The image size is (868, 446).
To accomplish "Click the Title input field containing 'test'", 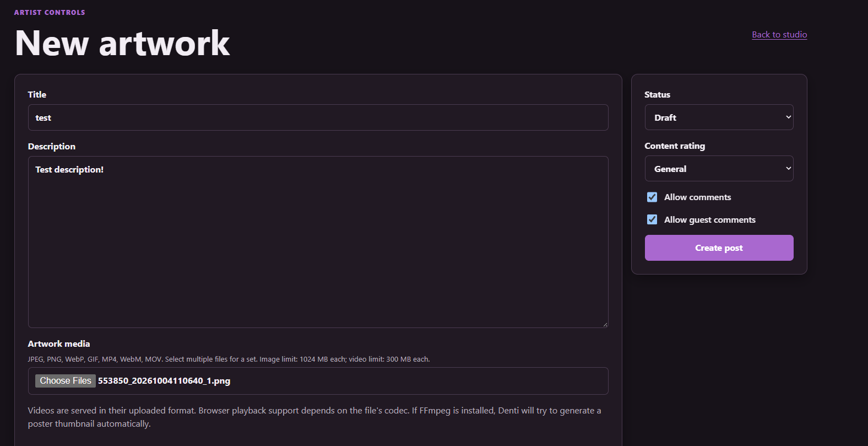I will coord(318,117).
